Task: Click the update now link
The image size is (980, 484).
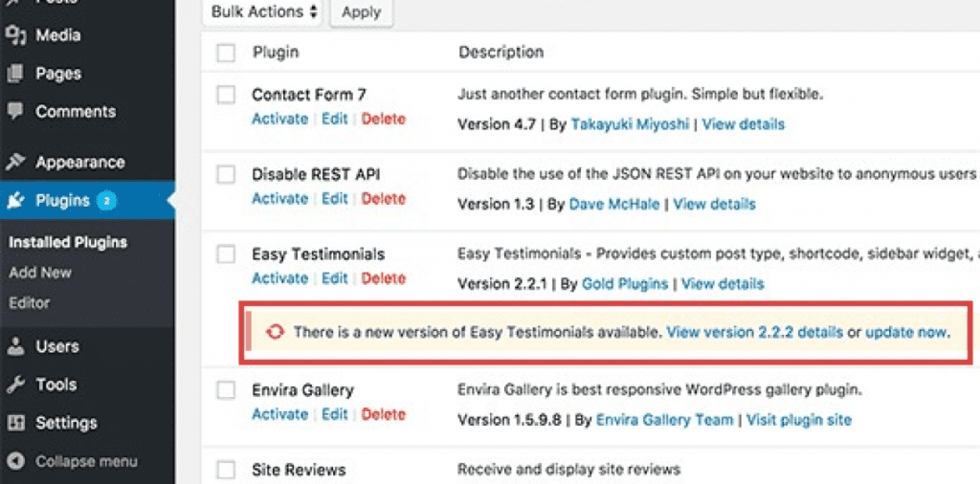Action: 906,332
